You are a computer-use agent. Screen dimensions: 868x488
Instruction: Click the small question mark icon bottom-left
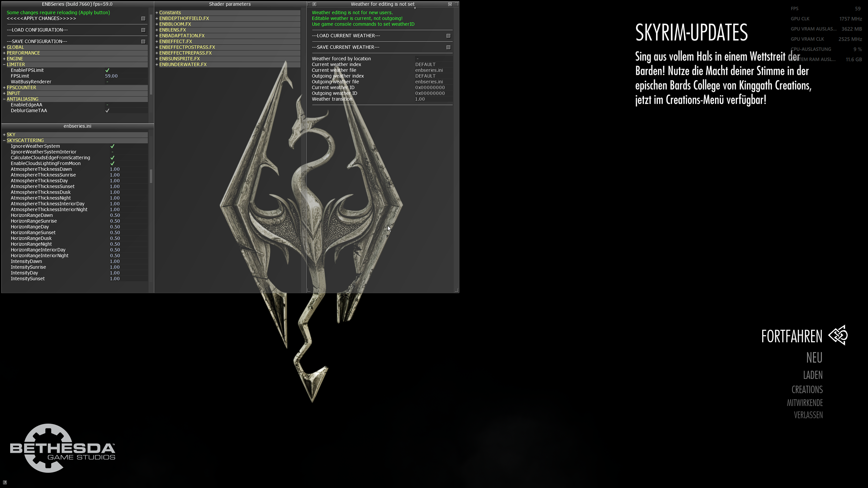pos(5,483)
